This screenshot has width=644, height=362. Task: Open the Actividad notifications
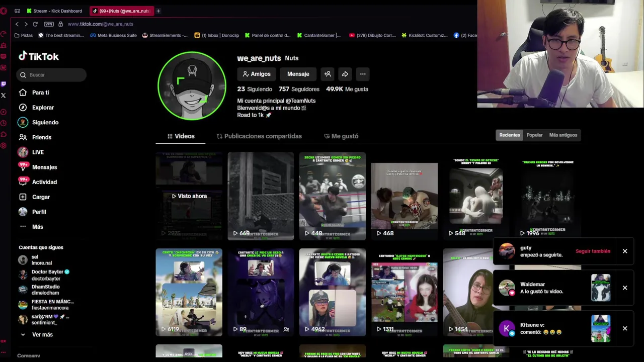point(38,182)
